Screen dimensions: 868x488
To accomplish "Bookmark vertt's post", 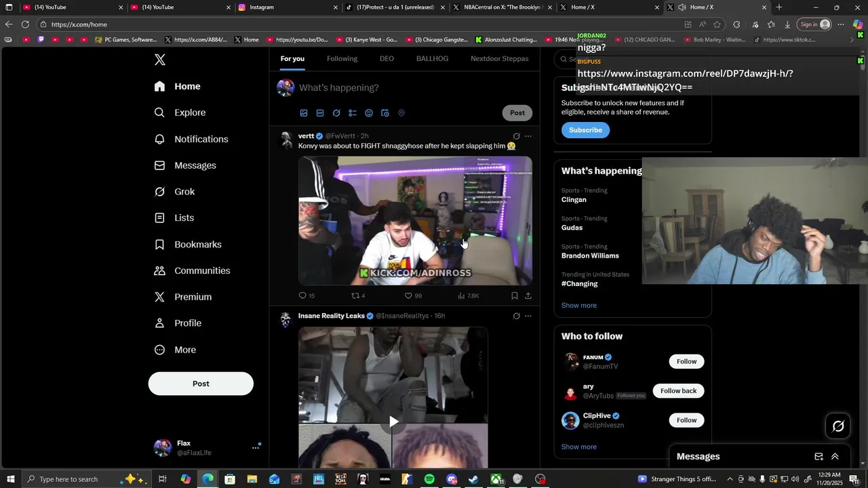I will [x=515, y=296].
